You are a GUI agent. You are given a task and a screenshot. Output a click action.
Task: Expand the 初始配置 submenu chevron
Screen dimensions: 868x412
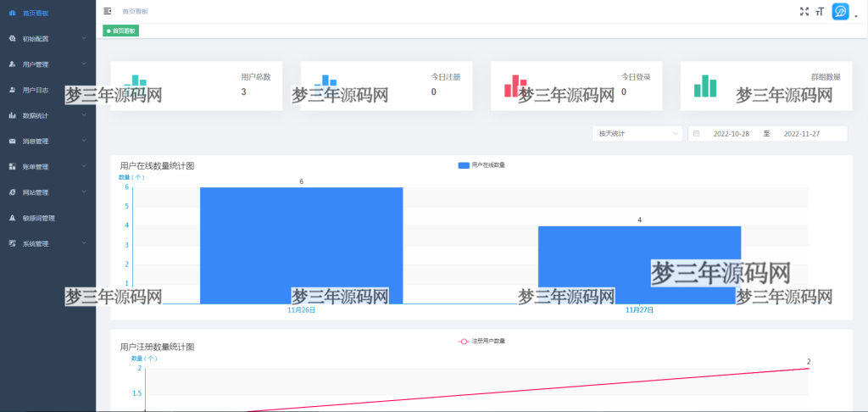pyautogui.click(x=84, y=38)
